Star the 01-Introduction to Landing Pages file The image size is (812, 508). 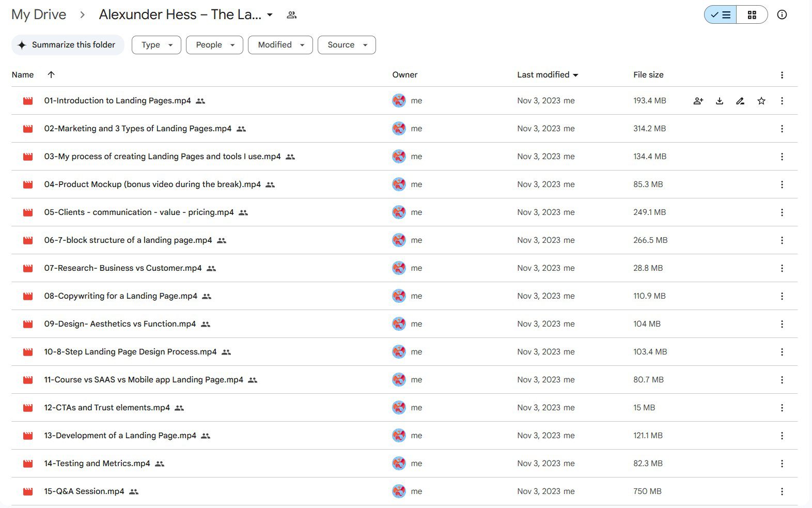click(x=761, y=101)
